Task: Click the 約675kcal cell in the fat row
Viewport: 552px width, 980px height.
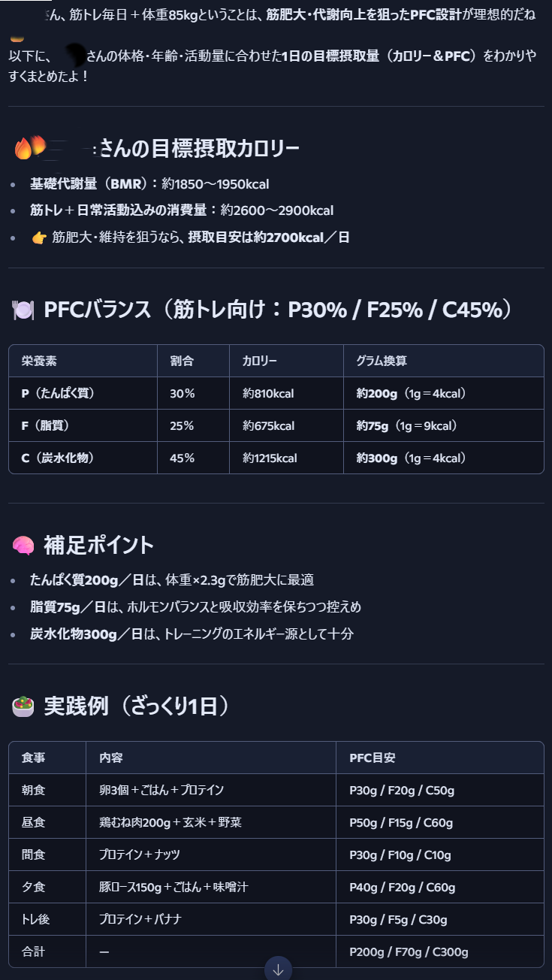Action: [x=268, y=426]
